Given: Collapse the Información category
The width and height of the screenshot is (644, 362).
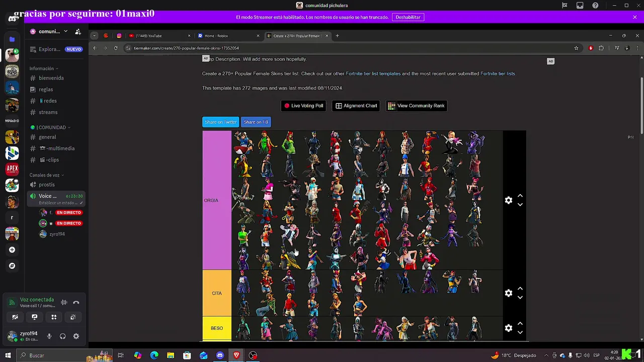Looking at the screenshot, I should (x=44, y=68).
